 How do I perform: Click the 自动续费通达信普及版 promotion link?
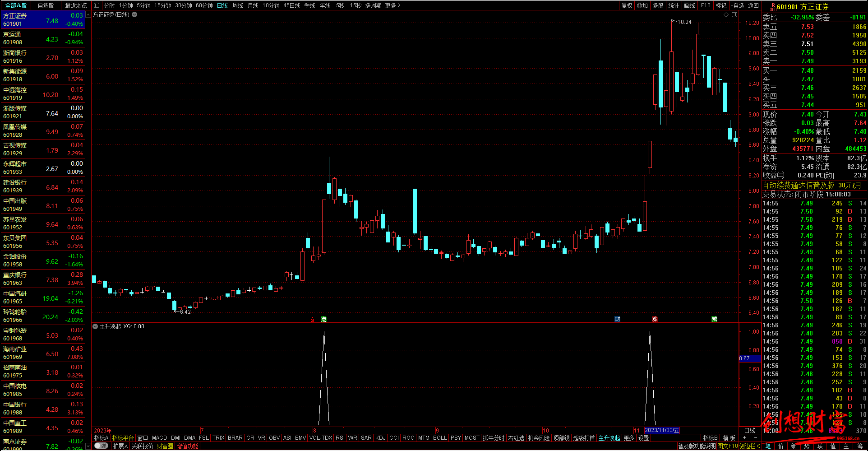(x=812, y=185)
